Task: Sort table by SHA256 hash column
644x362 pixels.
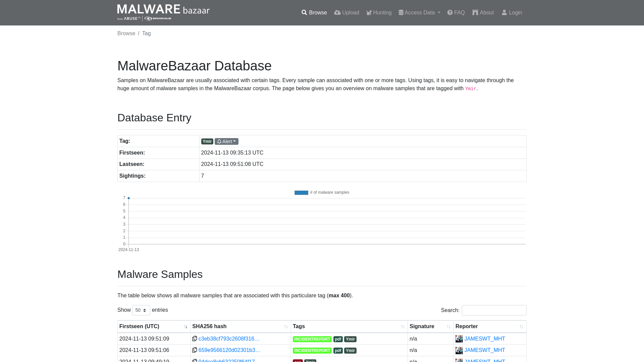Action: (240, 326)
